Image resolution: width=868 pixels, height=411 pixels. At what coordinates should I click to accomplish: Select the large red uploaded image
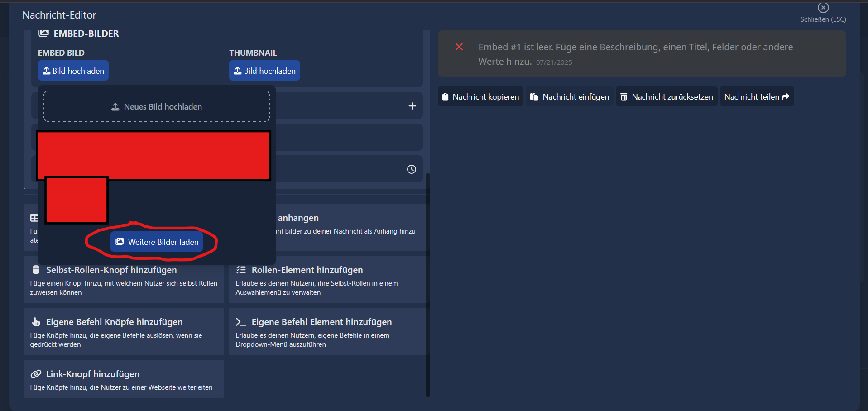tap(154, 154)
